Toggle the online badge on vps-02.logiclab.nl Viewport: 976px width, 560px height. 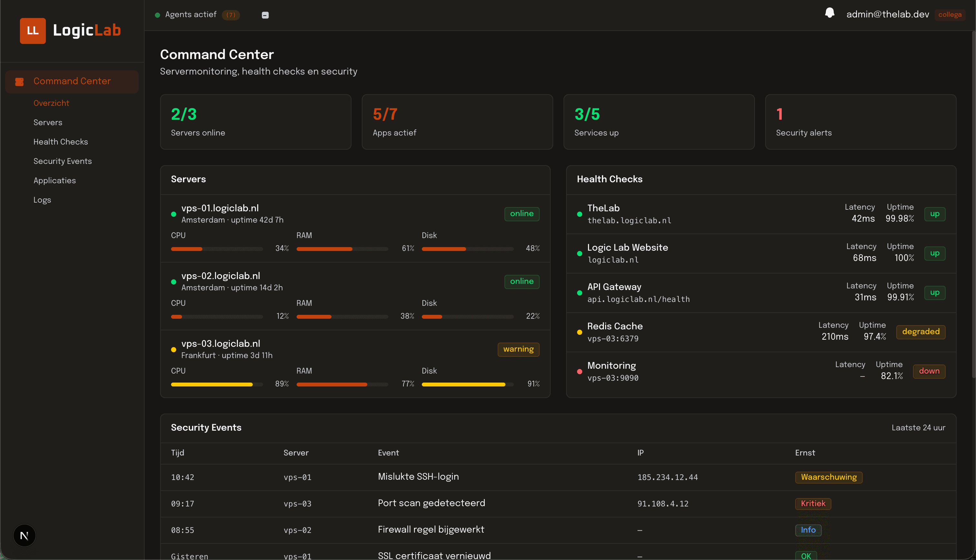coord(522,282)
